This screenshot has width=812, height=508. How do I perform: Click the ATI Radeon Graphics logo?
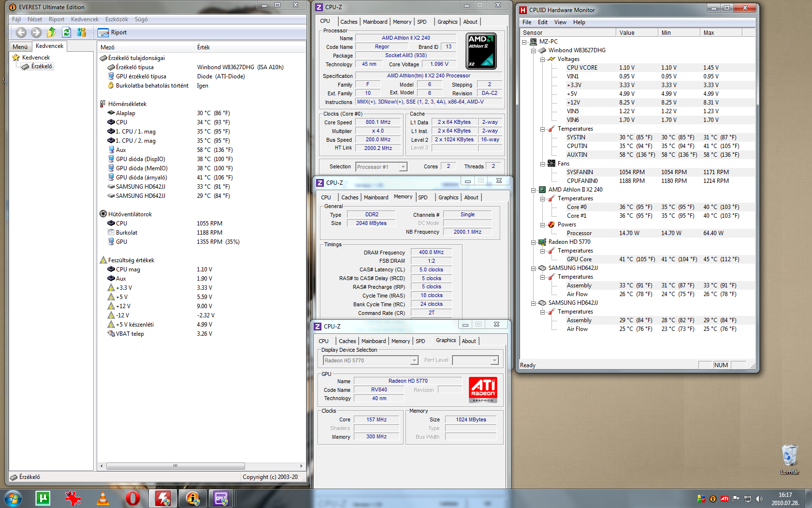483,390
